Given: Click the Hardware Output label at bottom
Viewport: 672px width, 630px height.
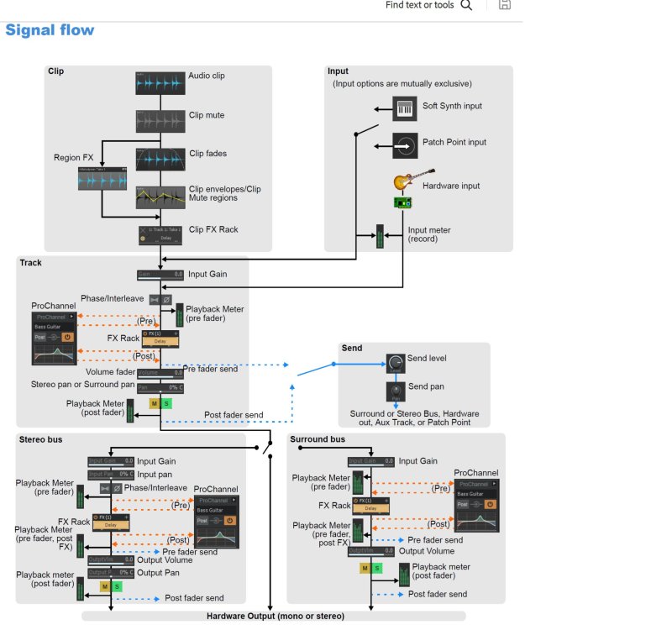Looking at the screenshot, I should (277, 616).
